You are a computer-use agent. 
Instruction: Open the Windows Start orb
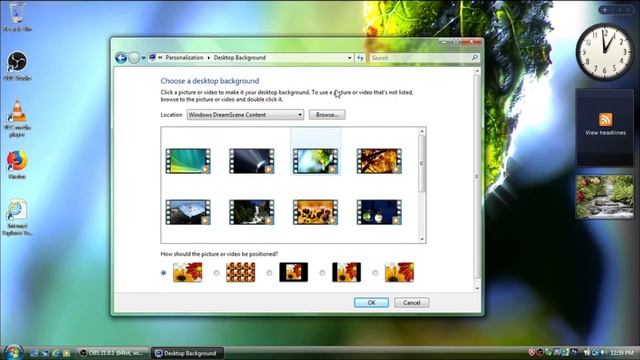13,353
